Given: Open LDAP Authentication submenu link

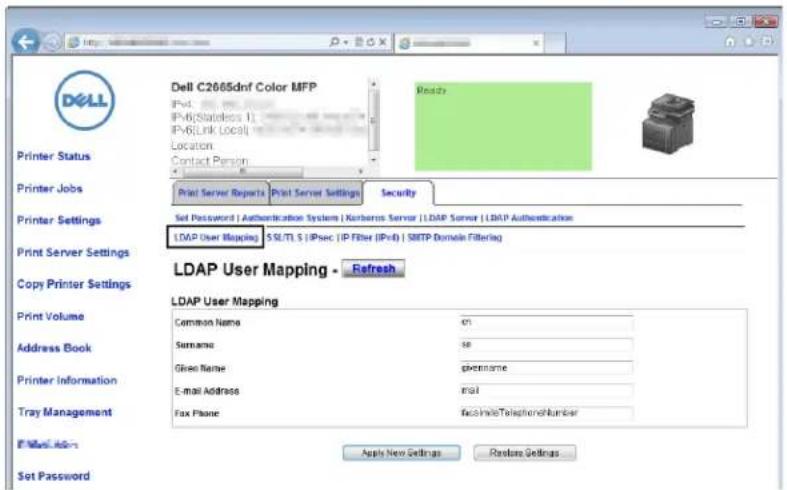Looking at the screenshot, I should point(529,218).
